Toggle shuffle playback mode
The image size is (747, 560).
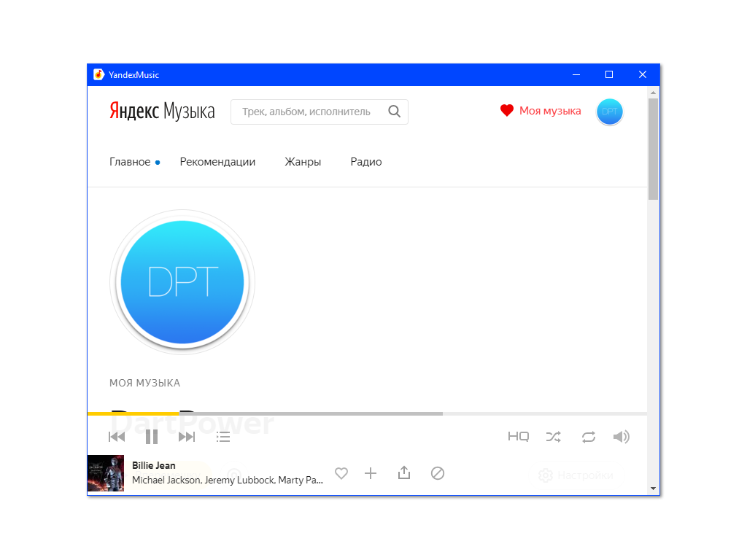[x=554, y=437]
